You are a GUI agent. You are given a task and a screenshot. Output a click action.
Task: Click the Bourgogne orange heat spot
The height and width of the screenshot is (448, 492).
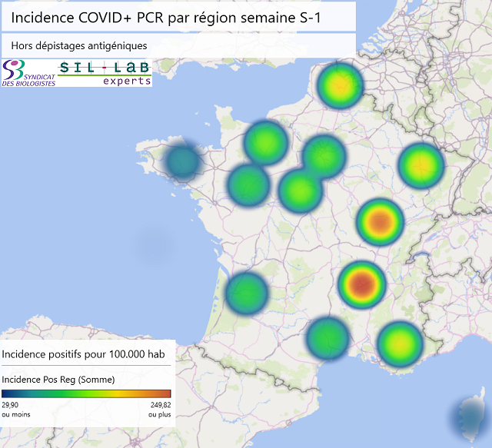pyautogui.click(x=380, y=222)
